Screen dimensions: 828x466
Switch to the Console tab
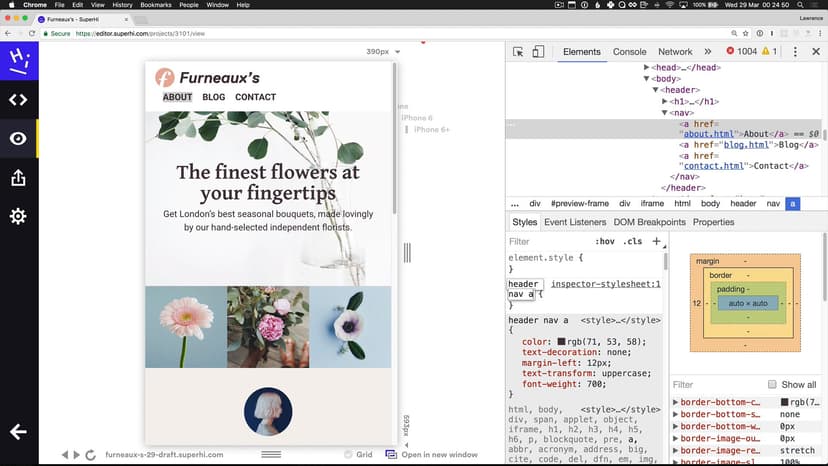coord(629,52)
